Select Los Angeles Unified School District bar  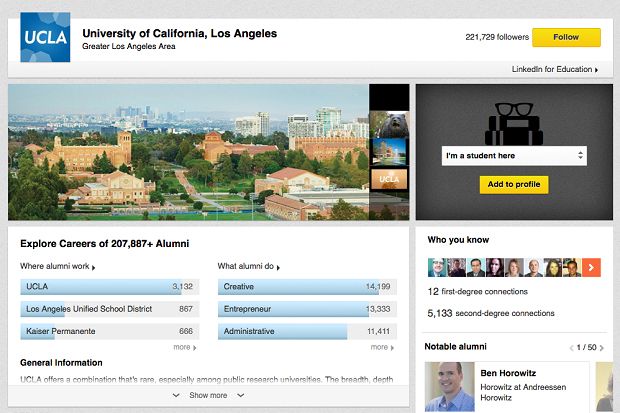click(x=110, y=309)
